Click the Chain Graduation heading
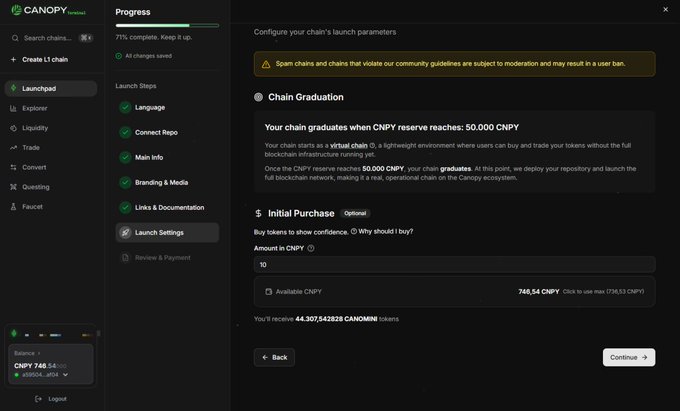Image resolution: width=680 pixels, height=411 pixels. (306, 97)
